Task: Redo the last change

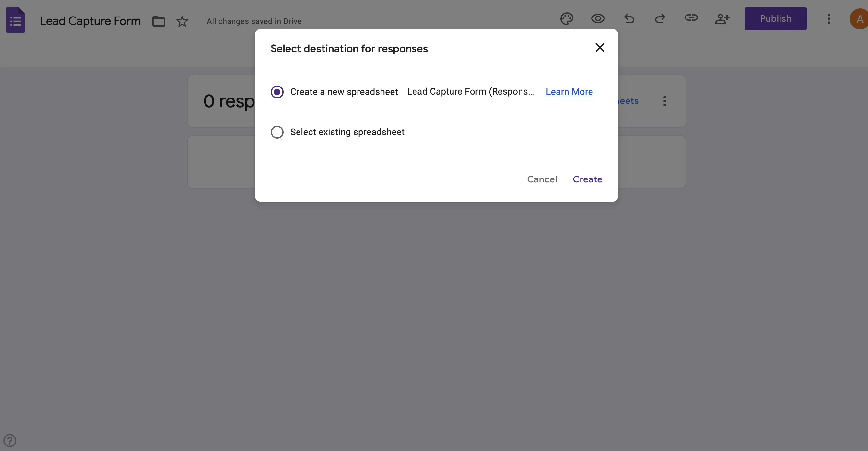Action: 660,19
